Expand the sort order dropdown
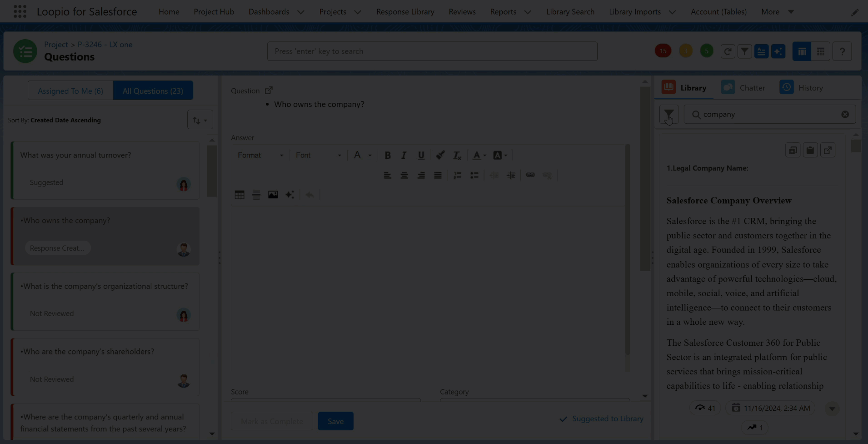This screenshot has height=444, width=868. tap(200, 120)
